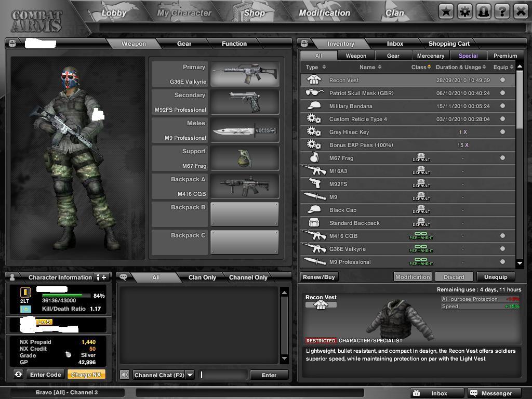This screenshot has width=532, height=399.
Task: Select the M92FS Professional secondary slot
Action: [245, 102]
